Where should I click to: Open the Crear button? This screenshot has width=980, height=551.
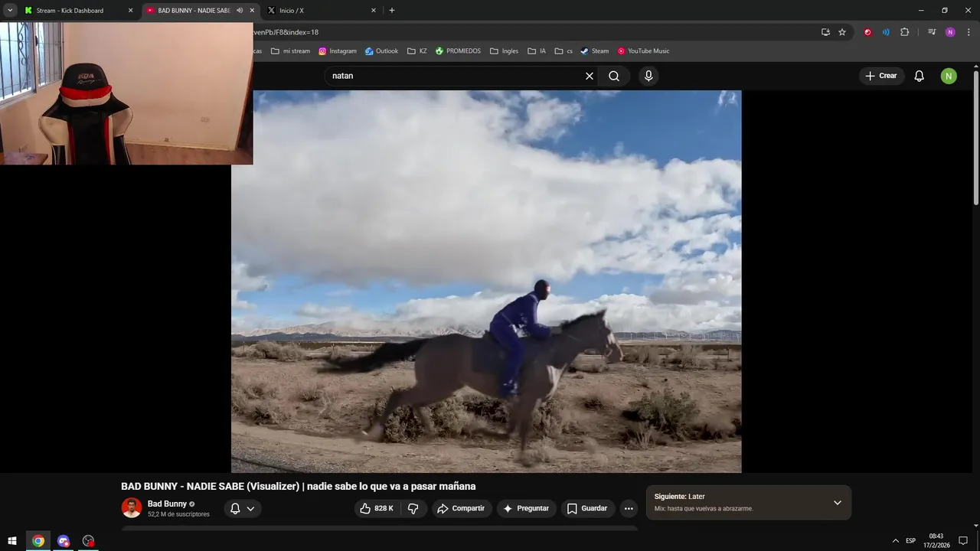881,76
